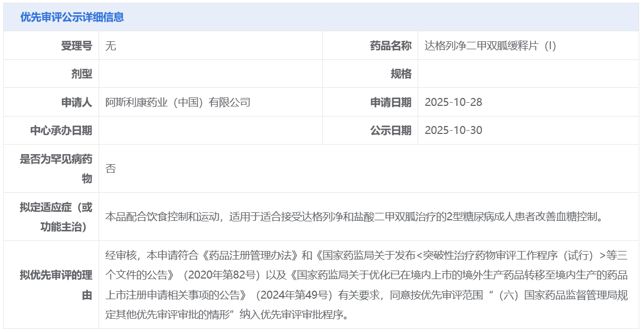Click the 拟定适应症（或功能主治）label
The height and width of the screenshot is (332, 644).
pyautogui.click(x=56, y=217)
